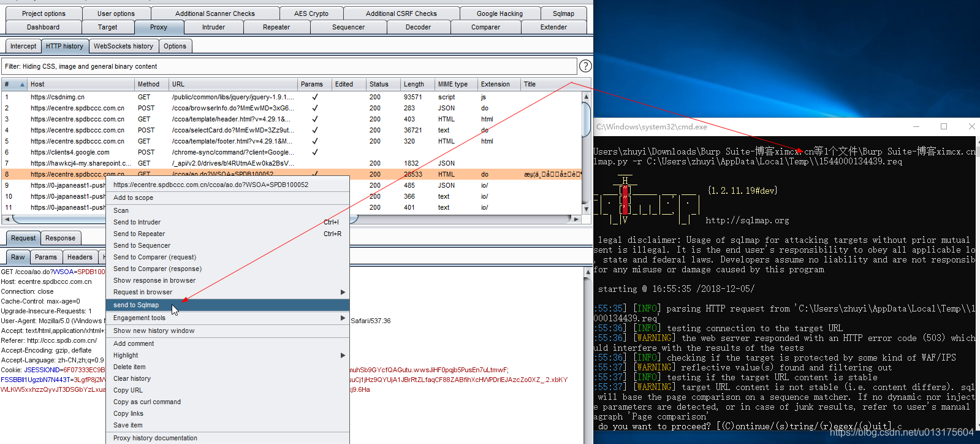Image resolution: width=980 pixels, height=444 pixels.
Task: Open the Sqlmap top tab
Action: point(563,13)
